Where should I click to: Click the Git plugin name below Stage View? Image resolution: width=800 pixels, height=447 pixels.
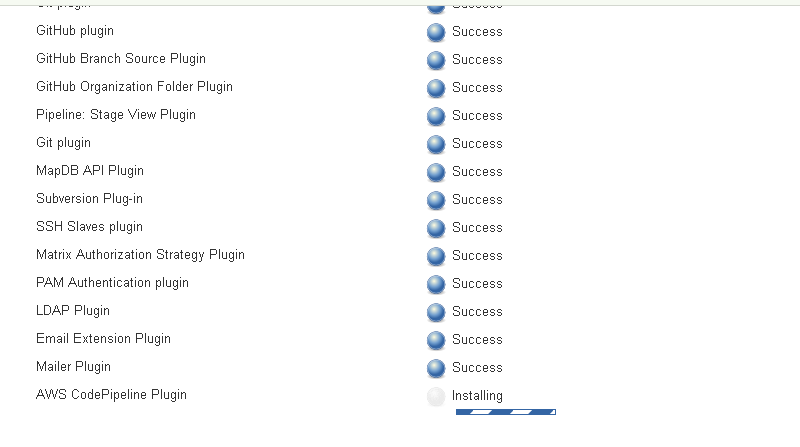[63, 143]
